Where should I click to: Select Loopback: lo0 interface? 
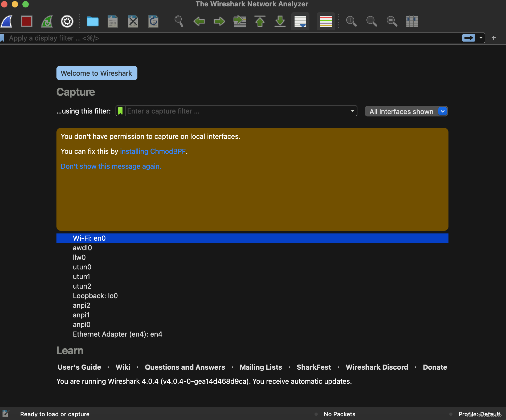(252, 296)
